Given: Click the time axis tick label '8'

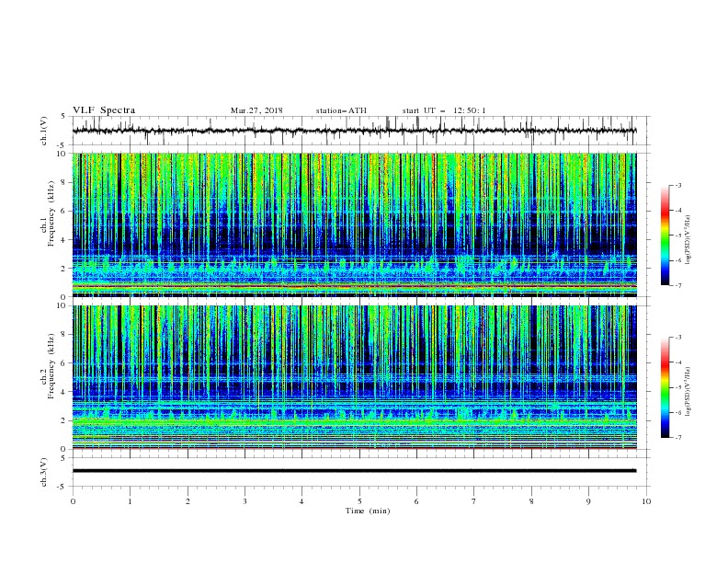Looking at the screenshot, I should click(531, 501).
